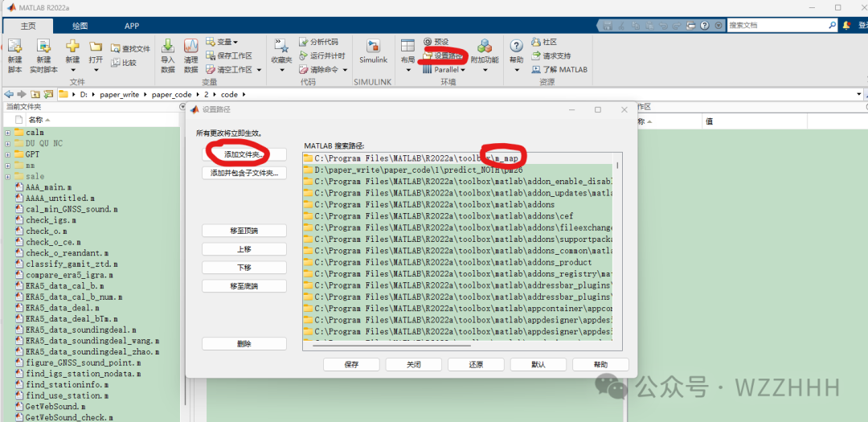Click 查找文件 (Find Files) in the toolstrip

pyautogui.click(x=130, y=49)
